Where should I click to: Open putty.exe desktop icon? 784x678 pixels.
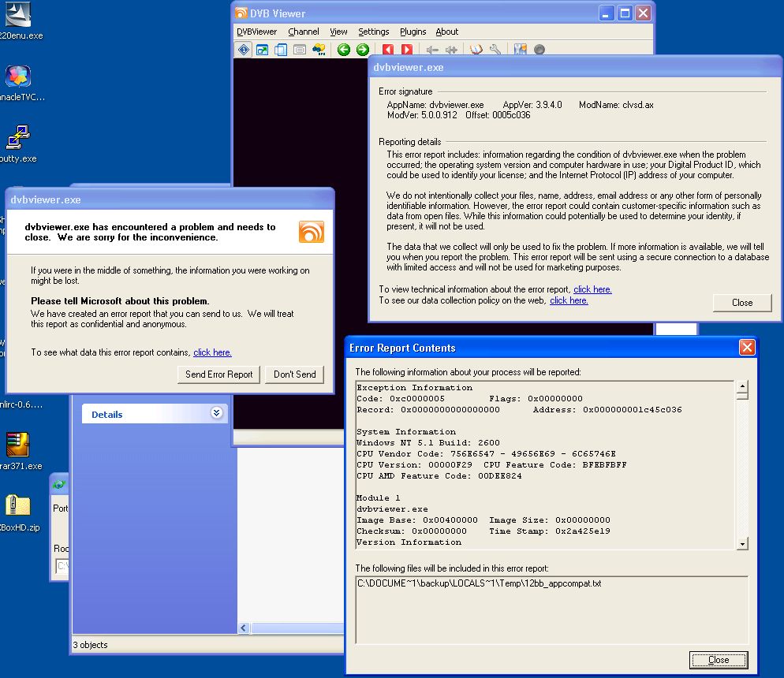click(17, 139)
